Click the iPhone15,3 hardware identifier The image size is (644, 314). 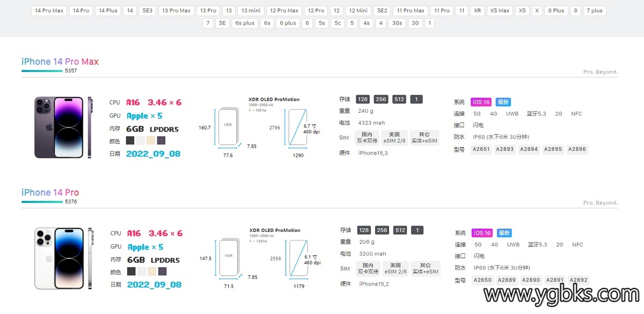click(373, 153)
